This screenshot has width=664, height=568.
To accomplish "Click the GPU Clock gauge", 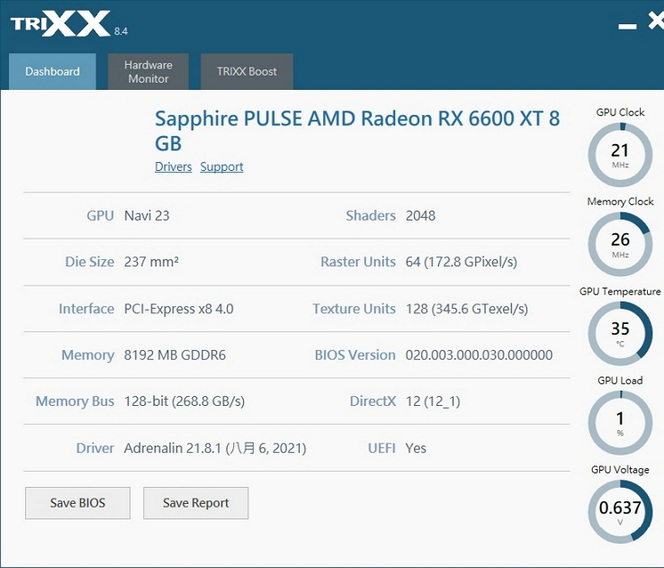I will [620, 155].
